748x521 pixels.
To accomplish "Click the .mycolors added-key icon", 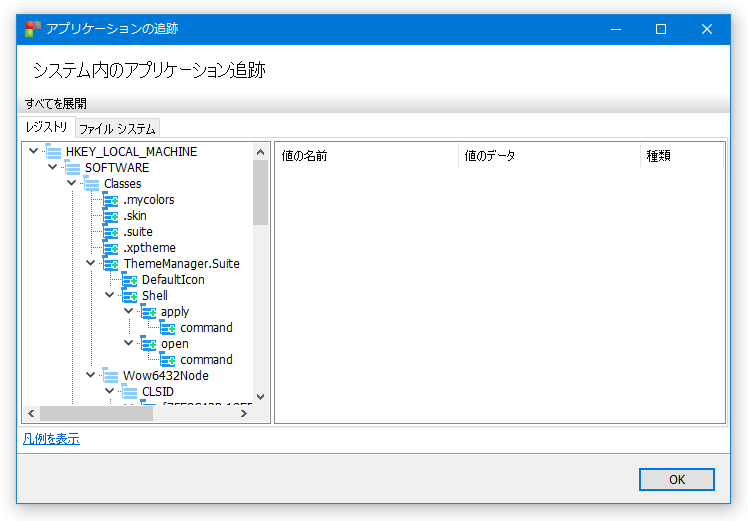I will tap(111, 200).
